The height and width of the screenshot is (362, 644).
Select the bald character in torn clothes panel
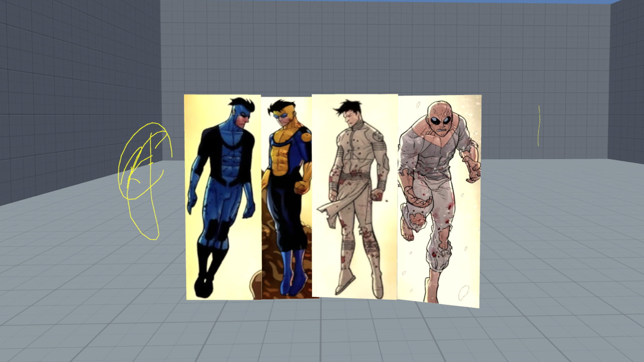(439, 201)
